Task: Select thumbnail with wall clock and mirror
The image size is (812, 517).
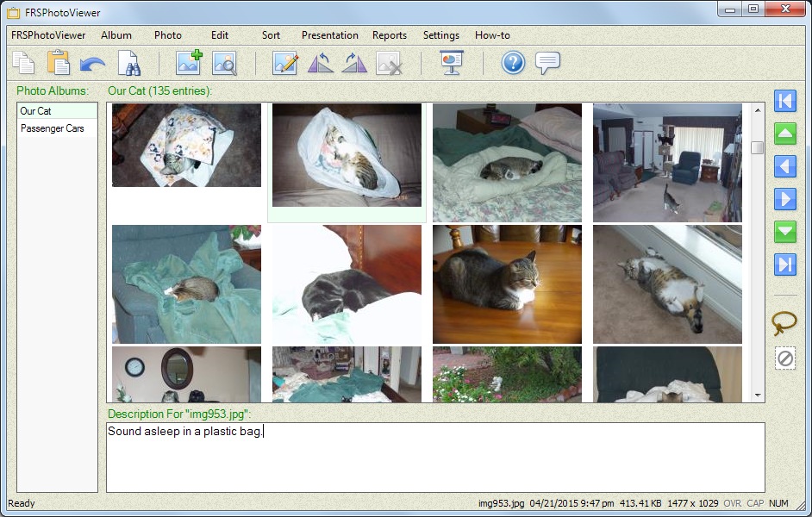Action: pyautogui.click(x=186, y=374)
